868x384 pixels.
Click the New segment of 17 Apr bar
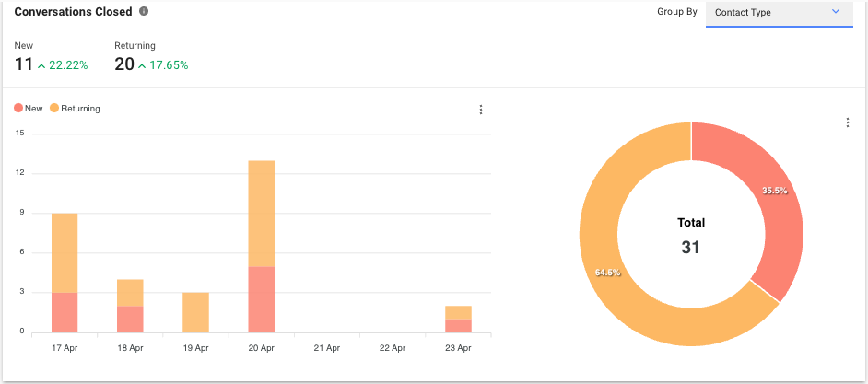coord(65,312)
